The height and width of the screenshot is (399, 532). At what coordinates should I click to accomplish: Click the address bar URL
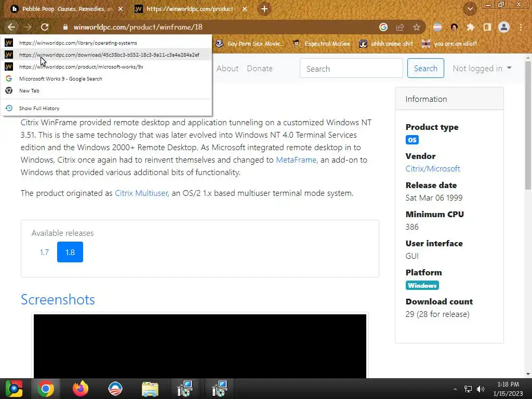(x=138, y=27)
